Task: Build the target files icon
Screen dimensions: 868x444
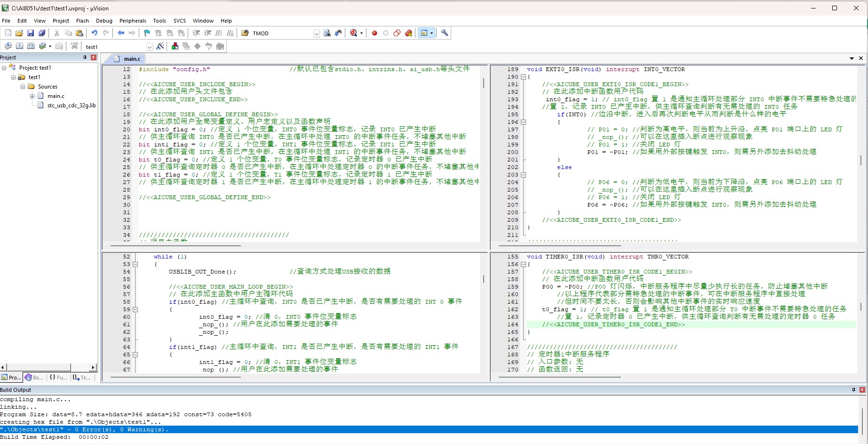Action: pyautogui.click(x=19, y=46)
